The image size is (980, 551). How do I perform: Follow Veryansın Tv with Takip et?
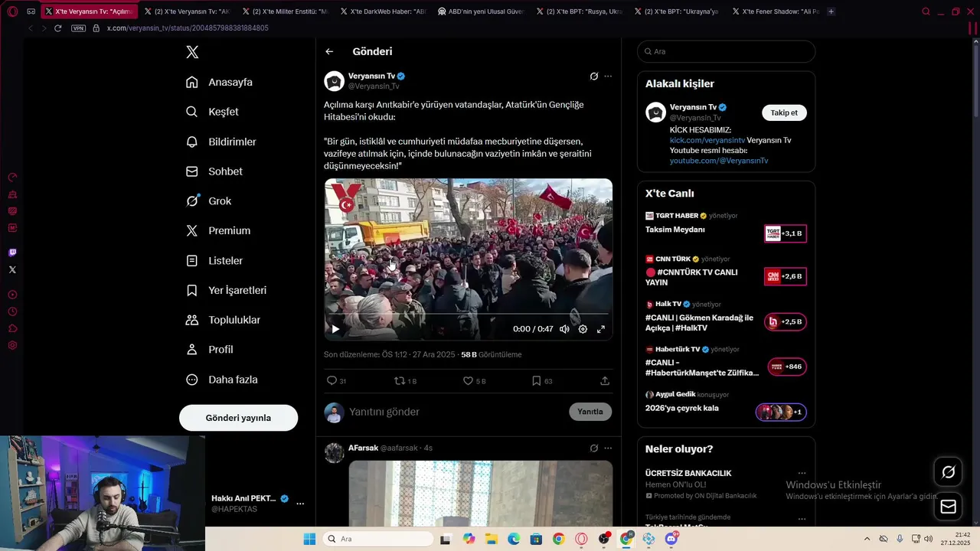[784, 112]
